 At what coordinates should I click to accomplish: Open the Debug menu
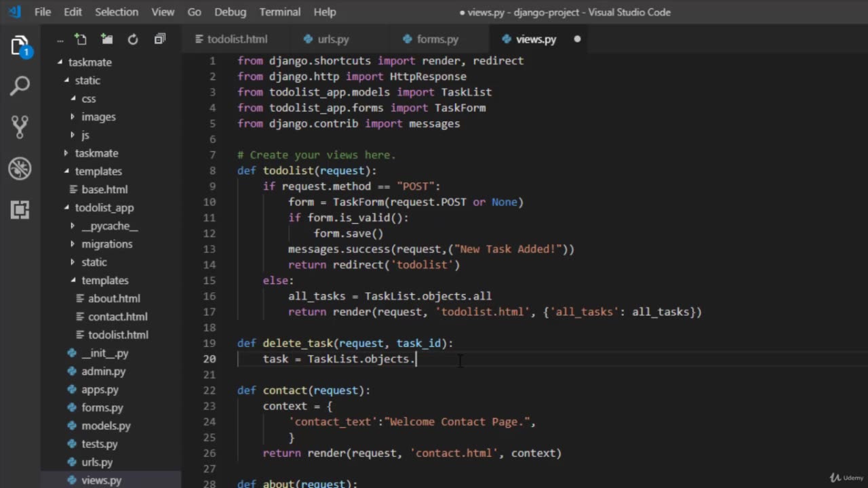230,12
